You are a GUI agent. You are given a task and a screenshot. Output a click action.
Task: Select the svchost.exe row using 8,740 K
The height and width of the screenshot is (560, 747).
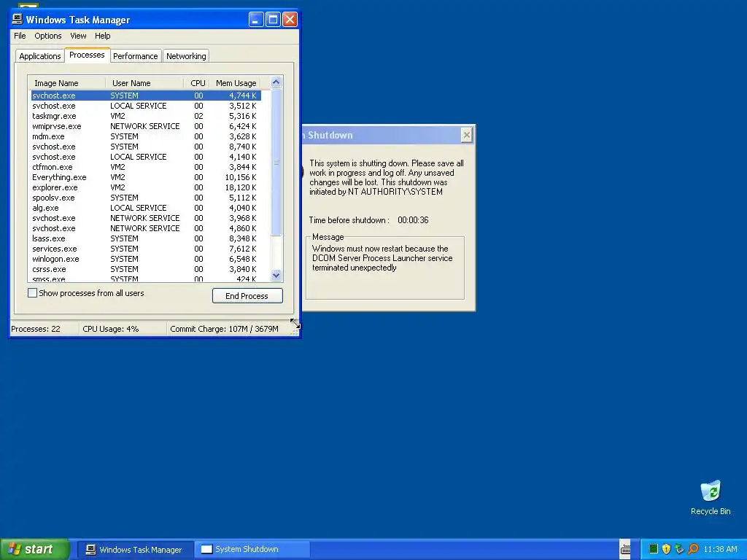[146, 147]
